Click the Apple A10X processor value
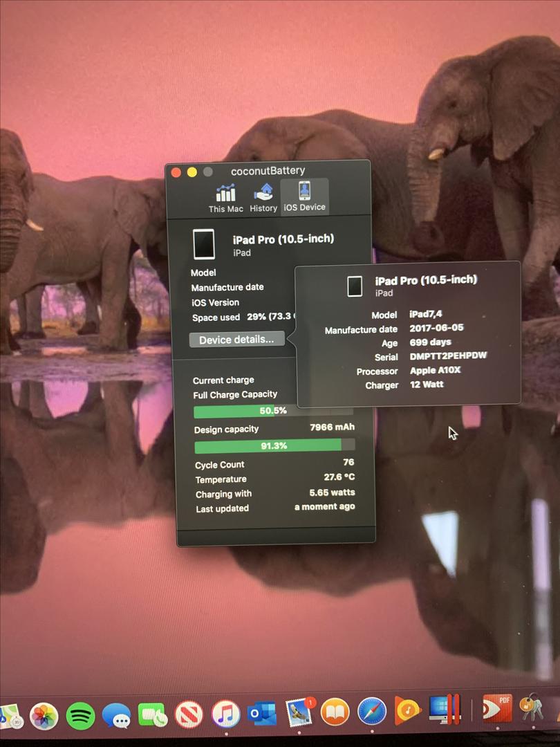This screenshot has width=560, height=747. click(436, 370)
